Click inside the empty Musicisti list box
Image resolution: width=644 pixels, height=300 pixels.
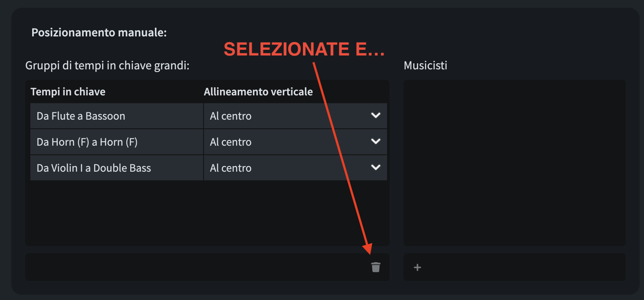point(514,163)
